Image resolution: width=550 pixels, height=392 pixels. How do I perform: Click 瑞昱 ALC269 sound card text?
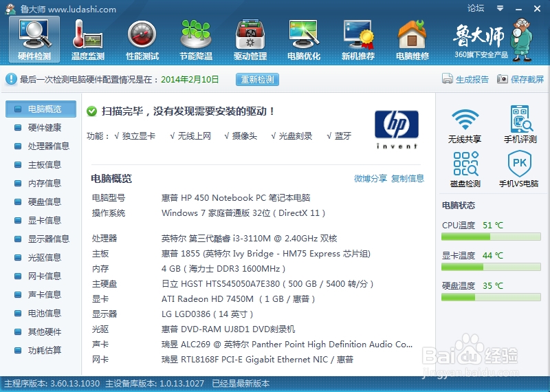click(287, 345)
